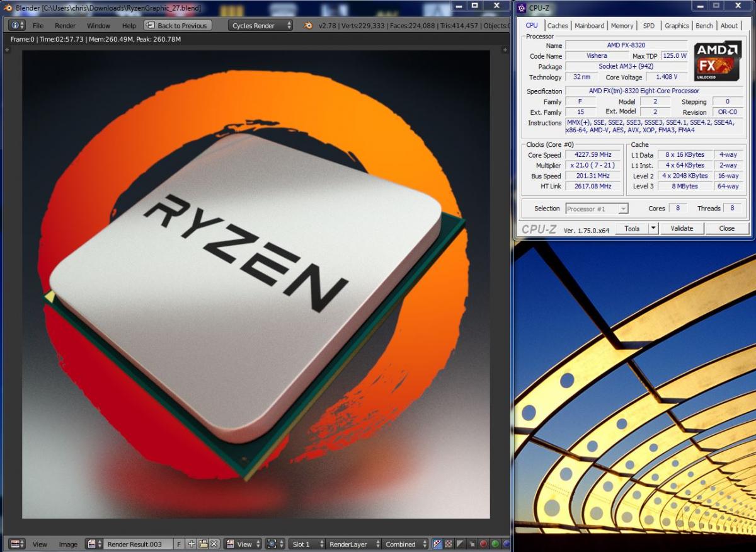
Task: Click the CPU-Z title bar icon
Action: coord(522,8)
